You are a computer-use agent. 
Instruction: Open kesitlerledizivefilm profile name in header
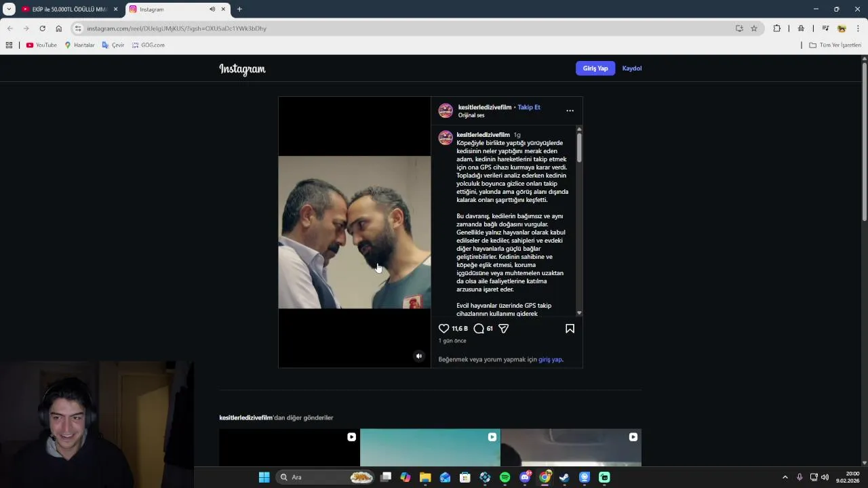pos(485,107)
